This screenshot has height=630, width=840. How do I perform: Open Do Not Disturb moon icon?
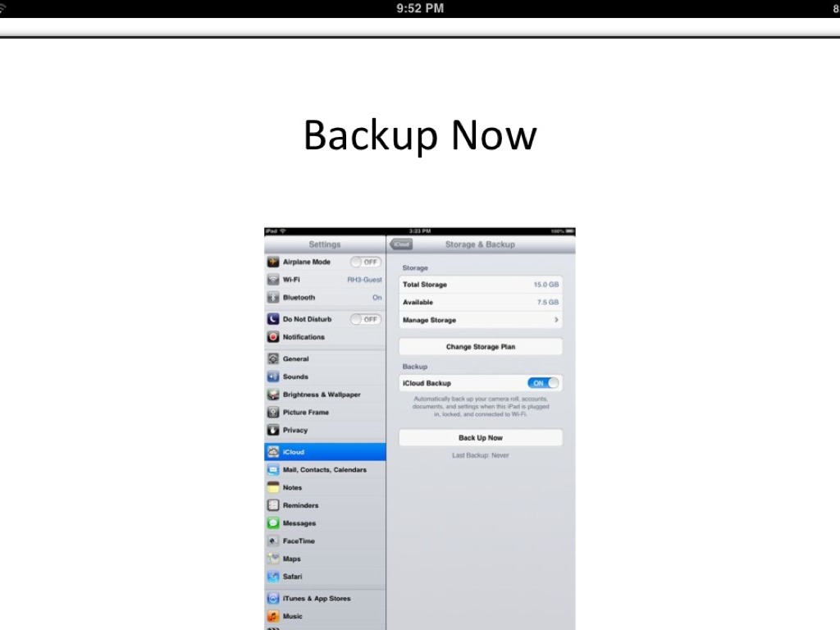273,319
